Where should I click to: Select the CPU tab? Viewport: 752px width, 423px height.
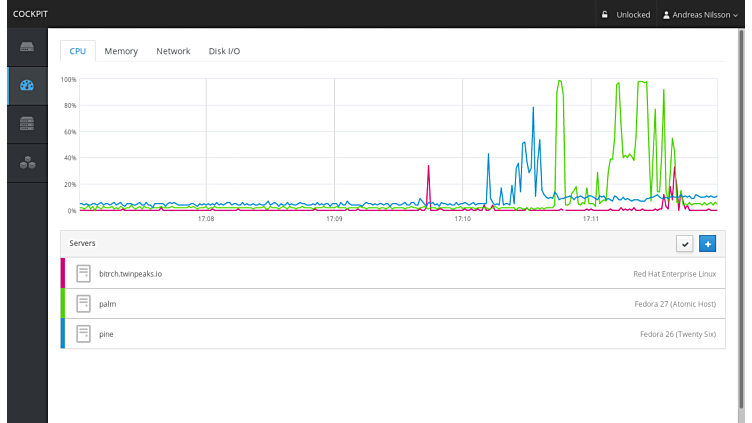pyautogui.click(x=78, y=51)
